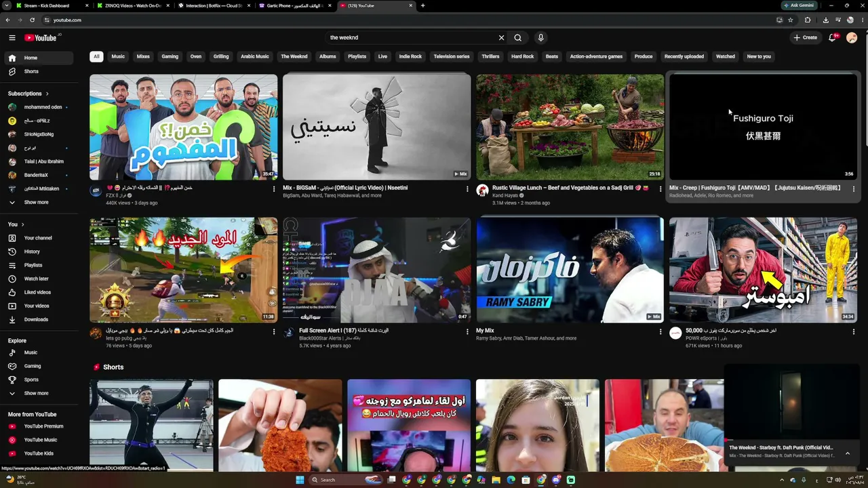Click the Create button
Image resolution: width=868 pixels, height=488 pixels.
coord(806,38)
